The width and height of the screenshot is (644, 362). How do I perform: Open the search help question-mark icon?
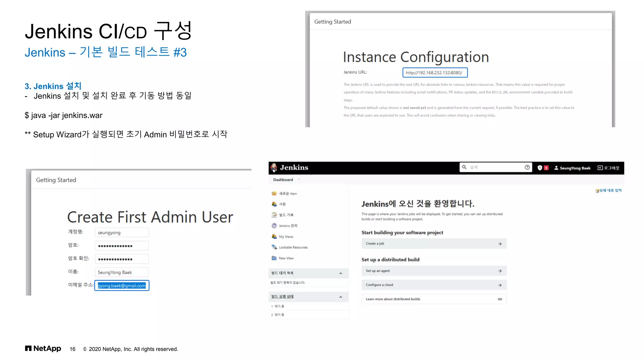pos(527,167)
